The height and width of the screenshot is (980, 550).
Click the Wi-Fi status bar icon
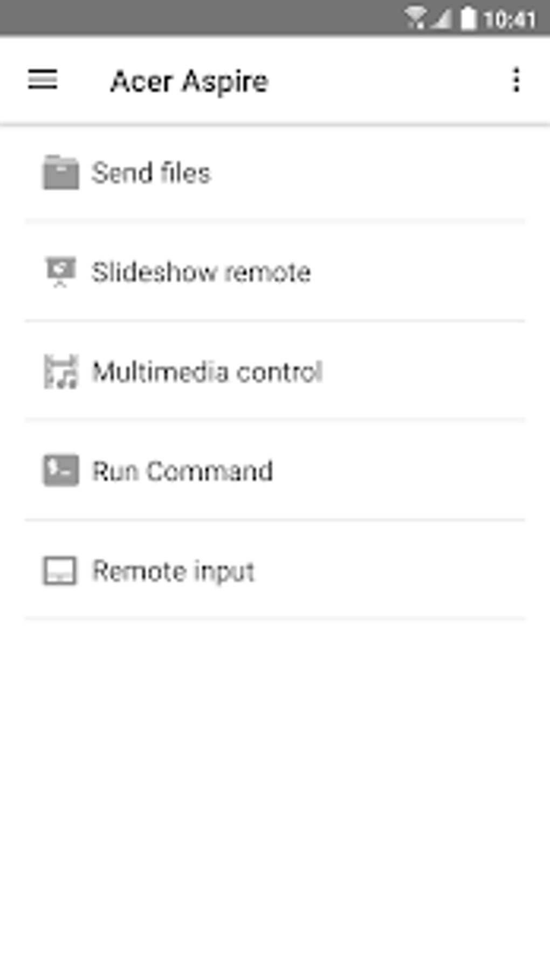point(415,19)
